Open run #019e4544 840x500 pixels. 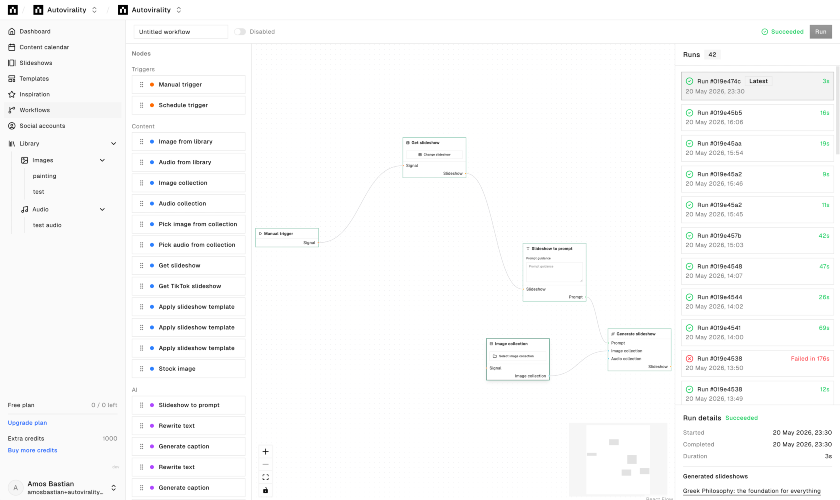[x=757, y=302]
